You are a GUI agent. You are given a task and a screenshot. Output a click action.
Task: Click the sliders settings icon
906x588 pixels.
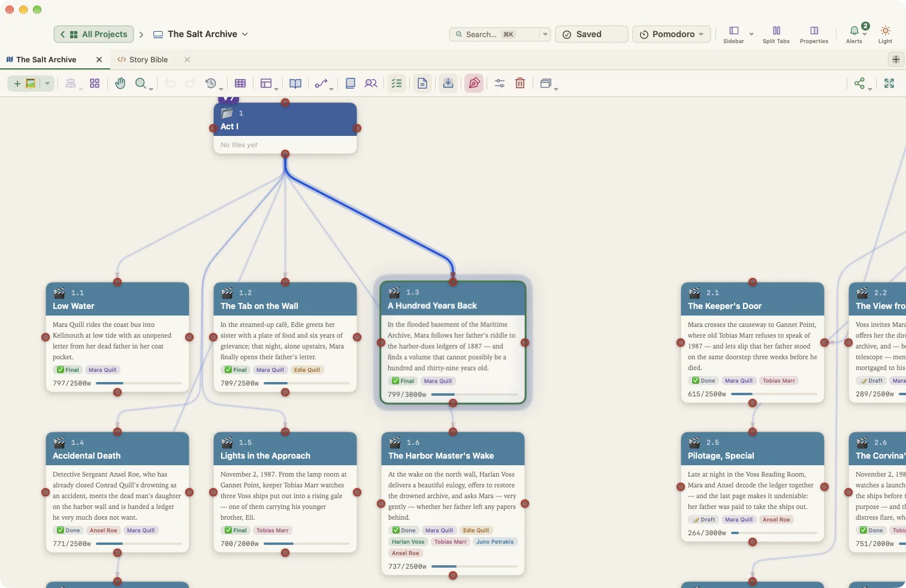[500, 83]
